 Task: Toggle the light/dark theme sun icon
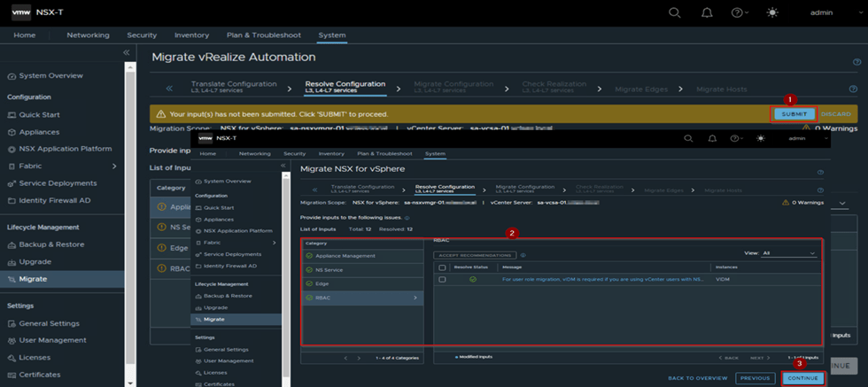click(x=773, y=12)
